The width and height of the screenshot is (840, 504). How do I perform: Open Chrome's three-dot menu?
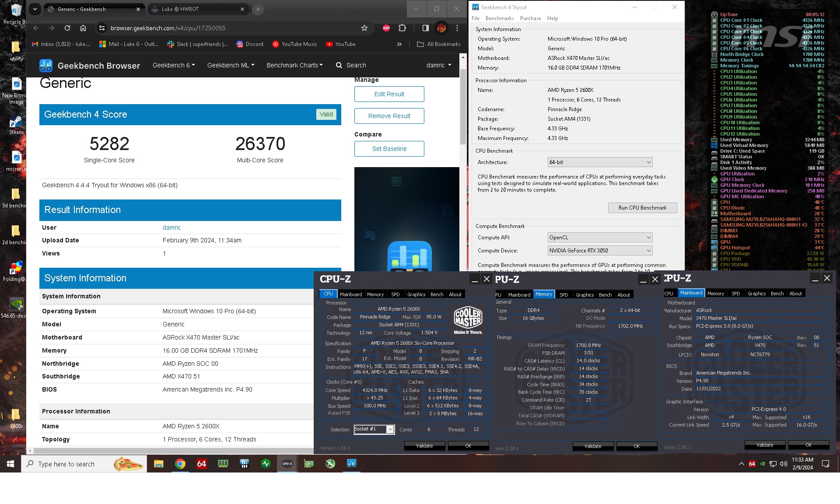click(457, 28)
